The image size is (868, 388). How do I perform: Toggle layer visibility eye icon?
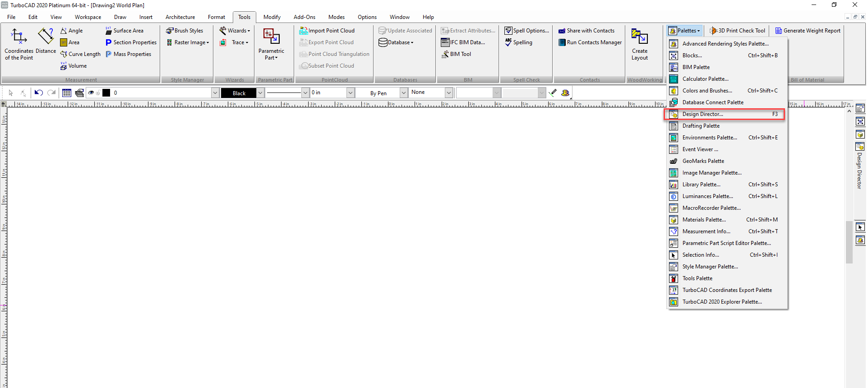click(x=91, y=93)
